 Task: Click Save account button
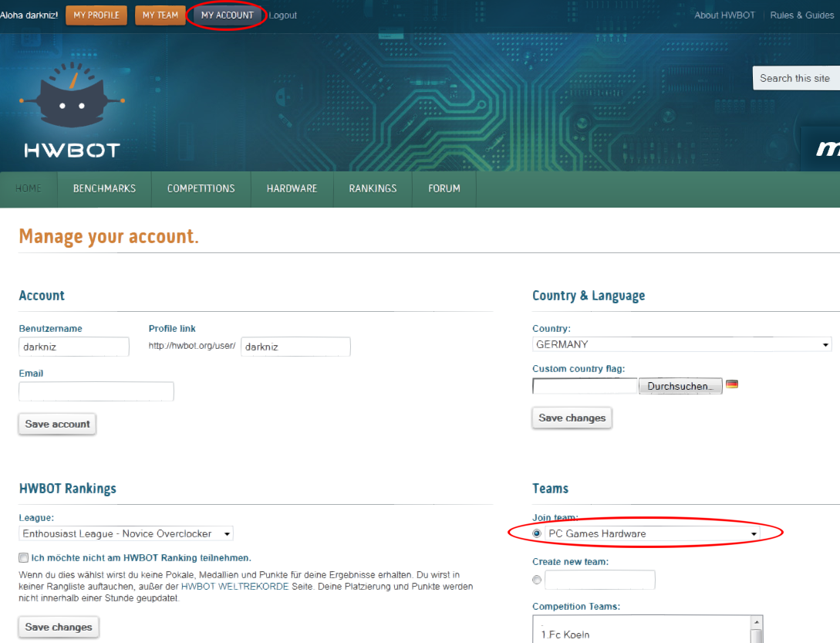[57, 424]
